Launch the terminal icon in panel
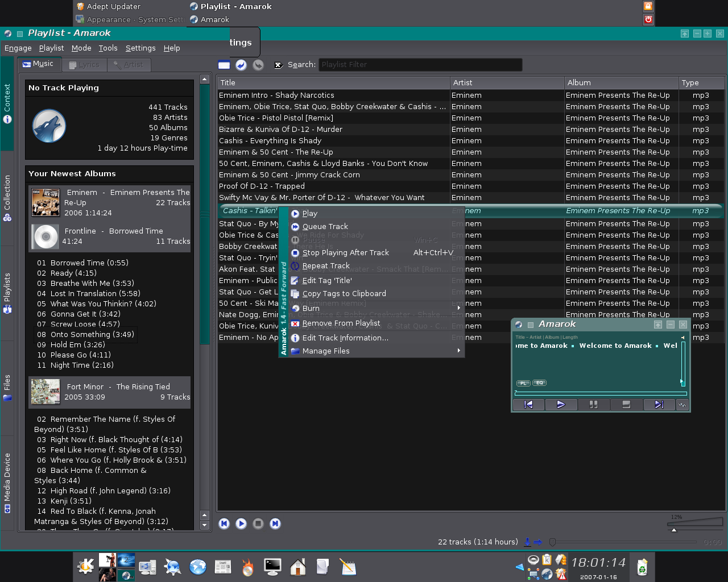Viewport: 728px width, 582px height. pos(272,567)
